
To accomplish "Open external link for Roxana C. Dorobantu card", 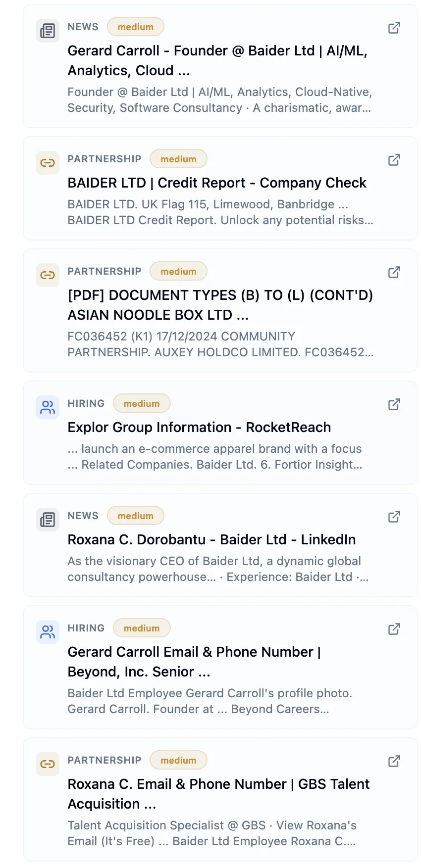I will tap(394, 517).
